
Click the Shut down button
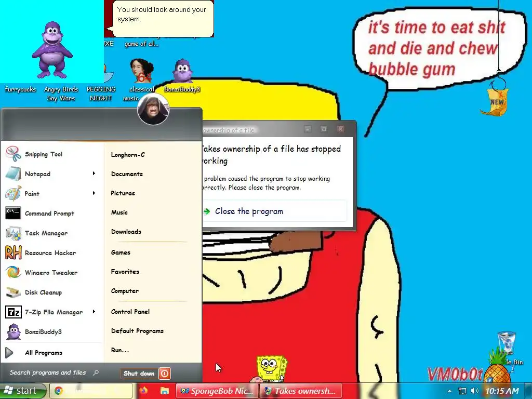point(139,374)
